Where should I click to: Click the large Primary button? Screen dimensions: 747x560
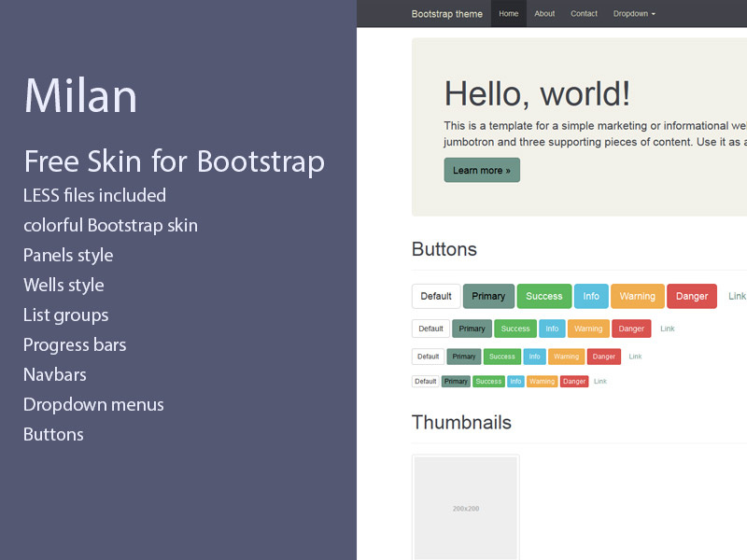point(488,296)
